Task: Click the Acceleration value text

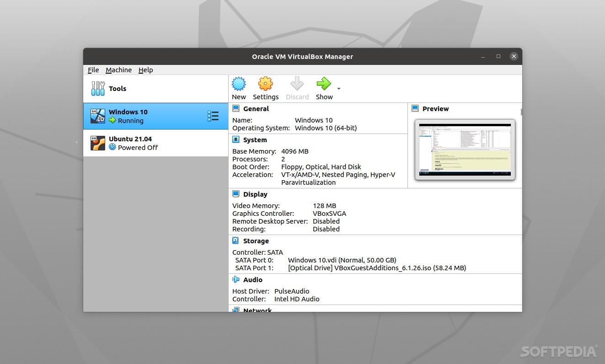Action: (x=338, y=178)
